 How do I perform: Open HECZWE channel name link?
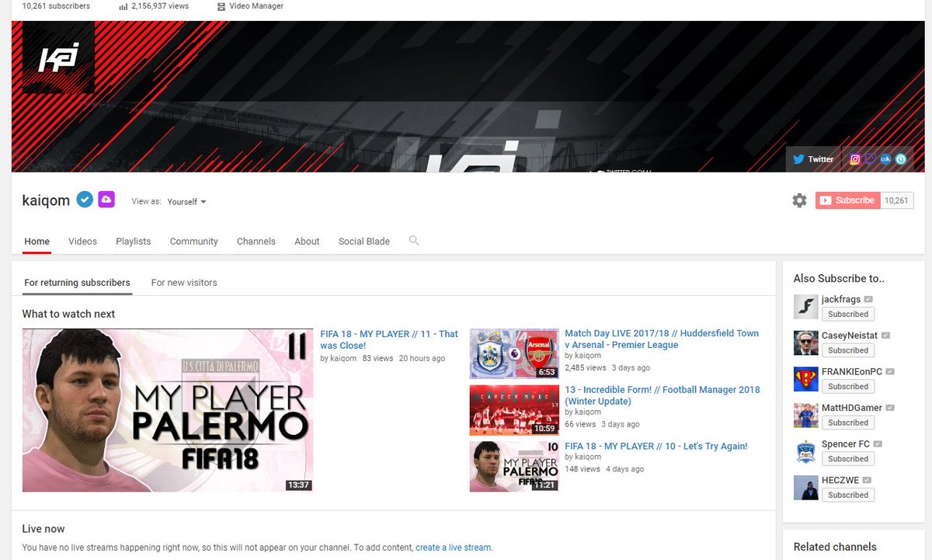(840, 480)
